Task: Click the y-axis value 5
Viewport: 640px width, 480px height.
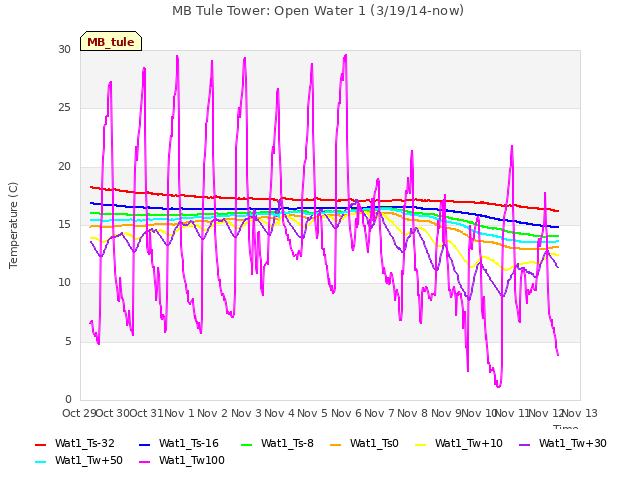Action: pyautogui.click(x=68, y=342)
